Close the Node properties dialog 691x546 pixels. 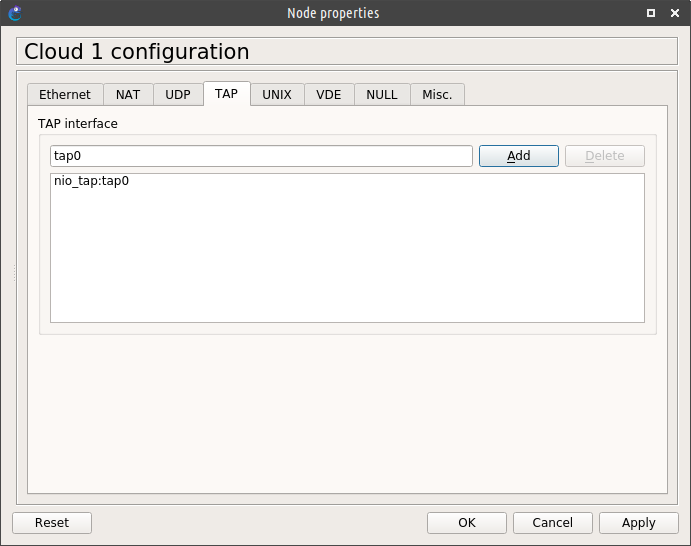click(x=675, y=13)
